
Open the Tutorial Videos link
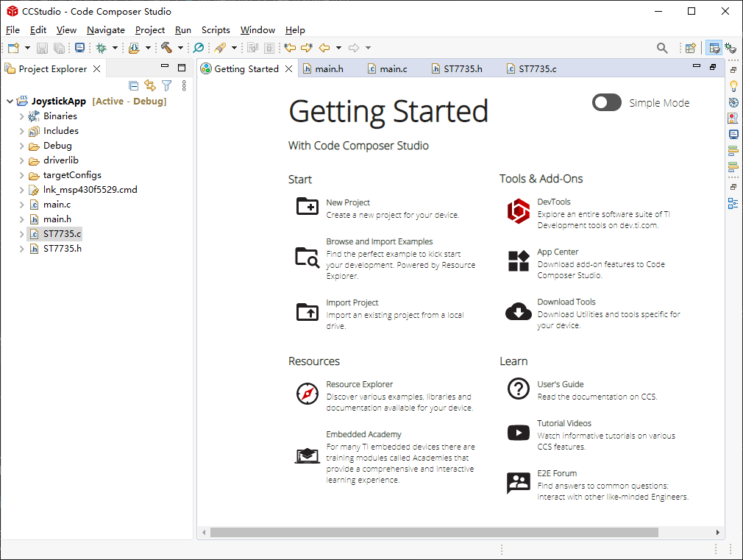(564, 423)
